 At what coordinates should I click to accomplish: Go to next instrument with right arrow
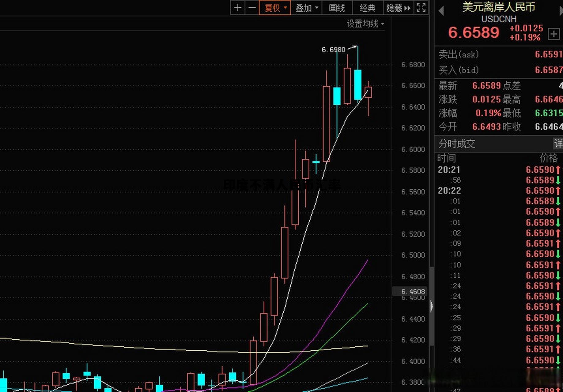[x=561, y=11]
